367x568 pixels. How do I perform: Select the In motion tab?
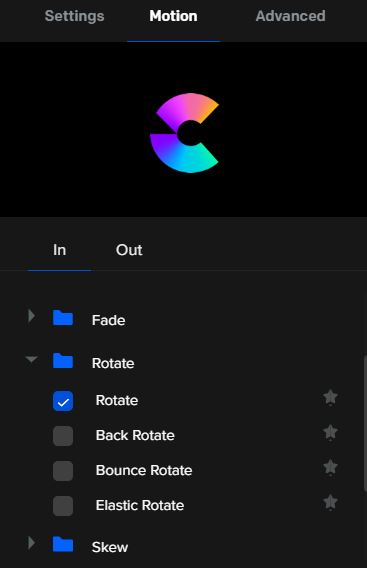tap(59, 250)
